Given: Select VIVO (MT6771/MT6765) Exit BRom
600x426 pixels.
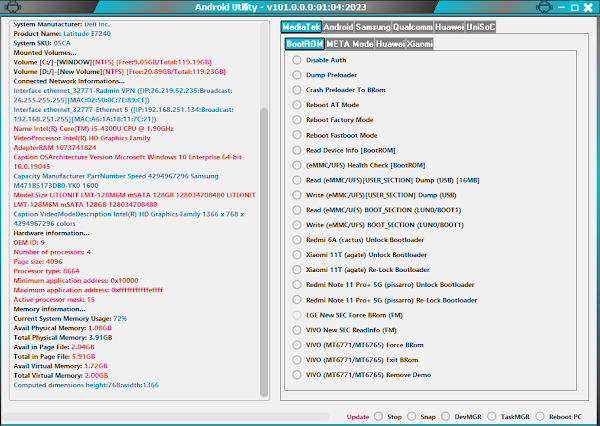Looking at the screenshot, I should coord(297,360).
